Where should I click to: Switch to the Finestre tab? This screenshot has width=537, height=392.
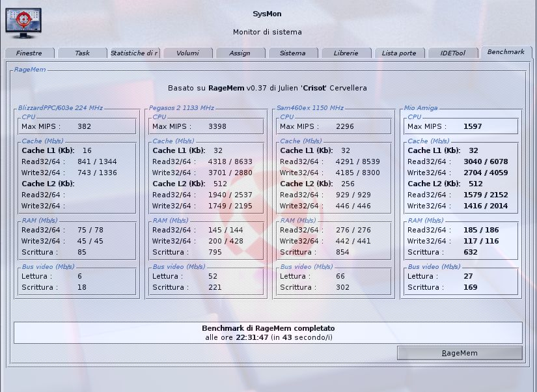pyautogui.click(x=29, y=53)
